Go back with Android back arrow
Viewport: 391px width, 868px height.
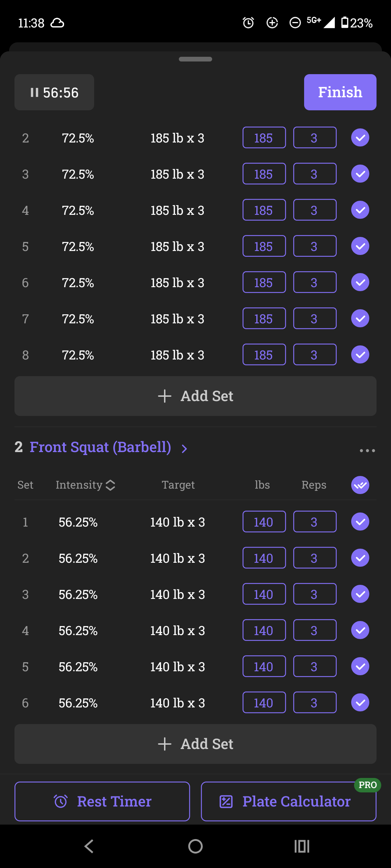tap(89, 846)
